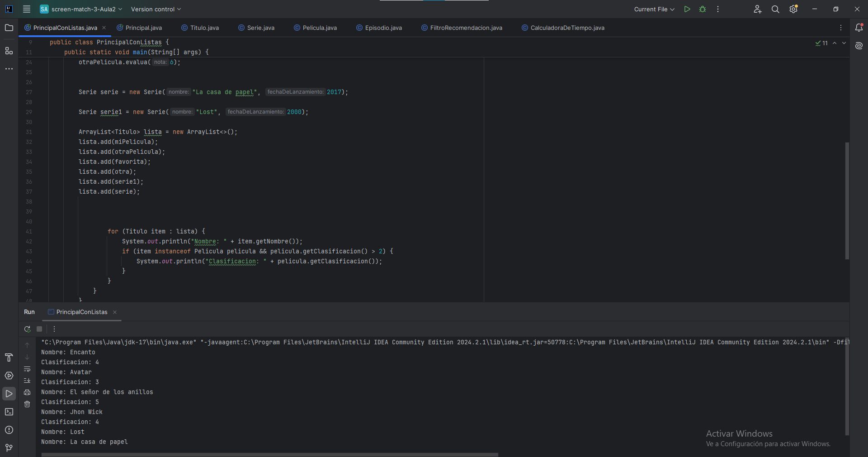Open the main hamburger menu

click(27, 9)
